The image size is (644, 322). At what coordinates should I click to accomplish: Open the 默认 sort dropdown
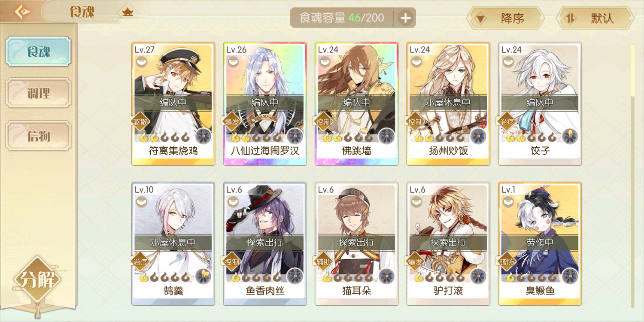595,18
